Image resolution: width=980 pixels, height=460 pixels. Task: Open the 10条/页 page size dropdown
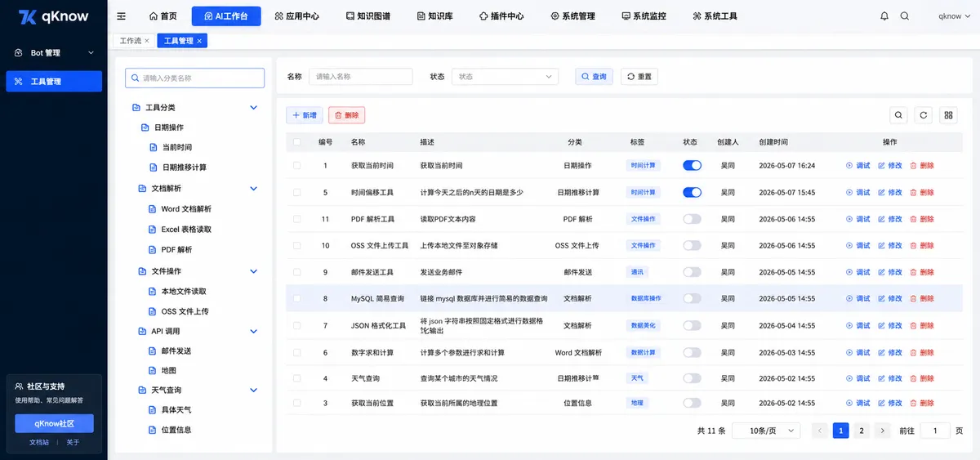pos(765,431)
